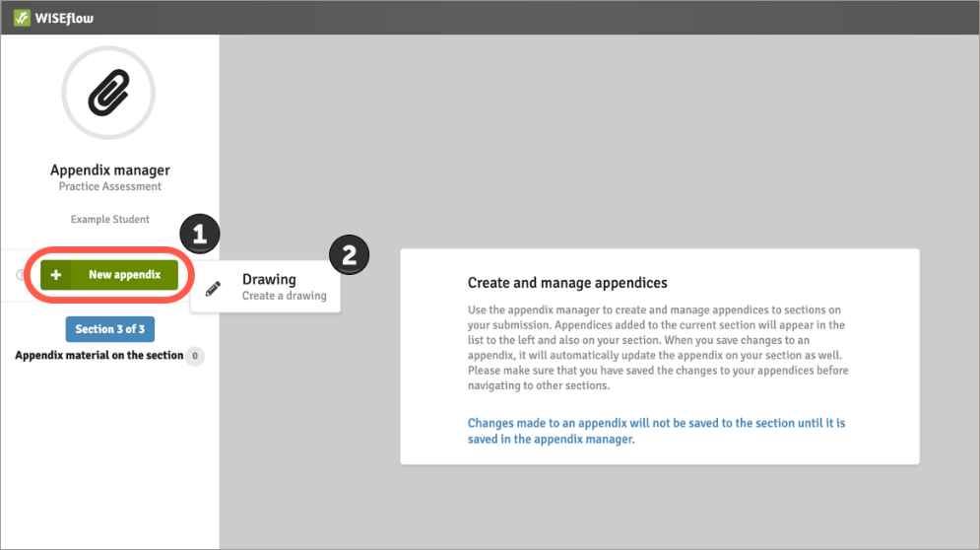Click 'Appendix material on the section' label
The image size is (980, 550).
coord(99,355)
